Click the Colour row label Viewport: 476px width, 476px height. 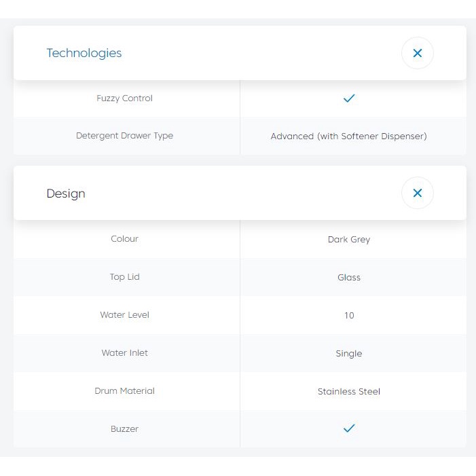click(124, 239)
